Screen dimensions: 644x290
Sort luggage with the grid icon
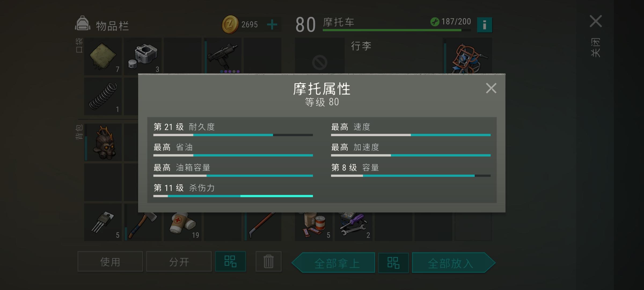pos(393,263)
